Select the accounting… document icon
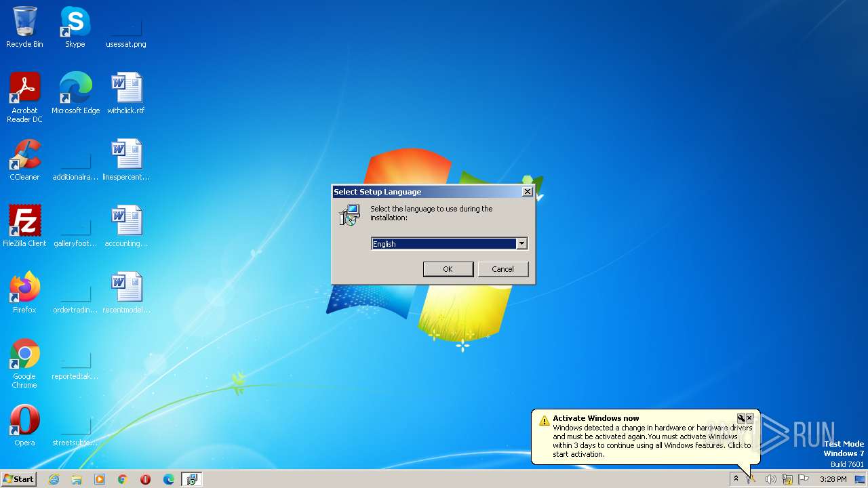Viewport: 868px width, 488px height. [126, 226]
